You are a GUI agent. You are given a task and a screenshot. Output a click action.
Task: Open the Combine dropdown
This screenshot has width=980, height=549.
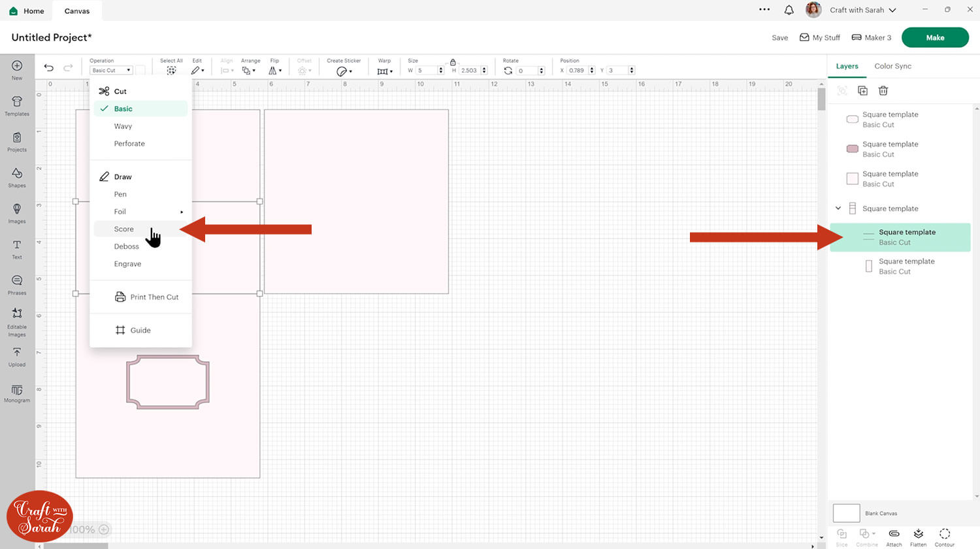pyautogui.click(x=867, y=537)
